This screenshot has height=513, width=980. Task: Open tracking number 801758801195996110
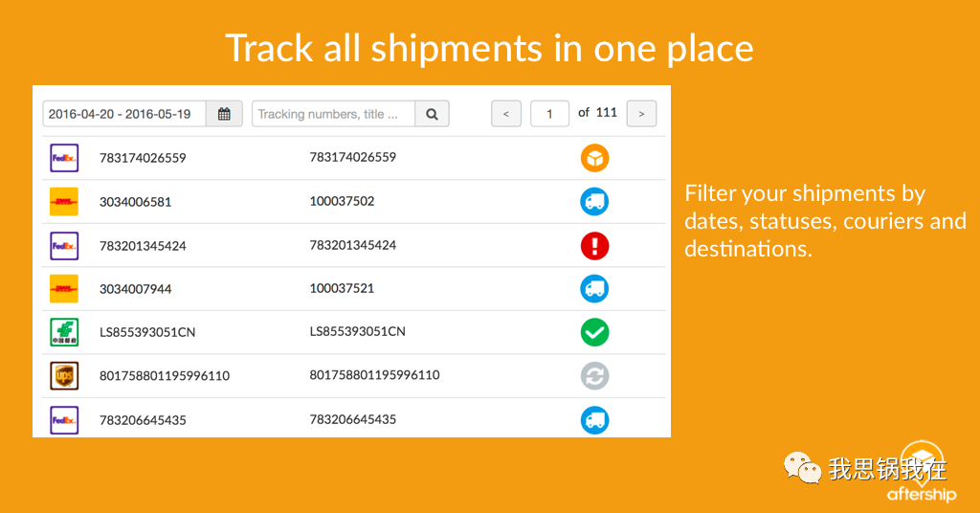click(165, 376)
